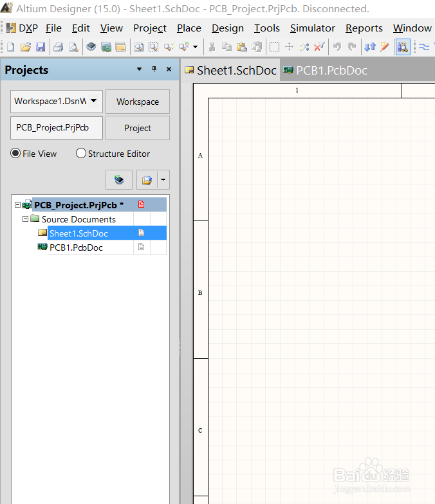This screenshot has width=435, height=504.
Task: Click the Paste toolbar icon
Action: pyautogui.click(x=242, y=48)
